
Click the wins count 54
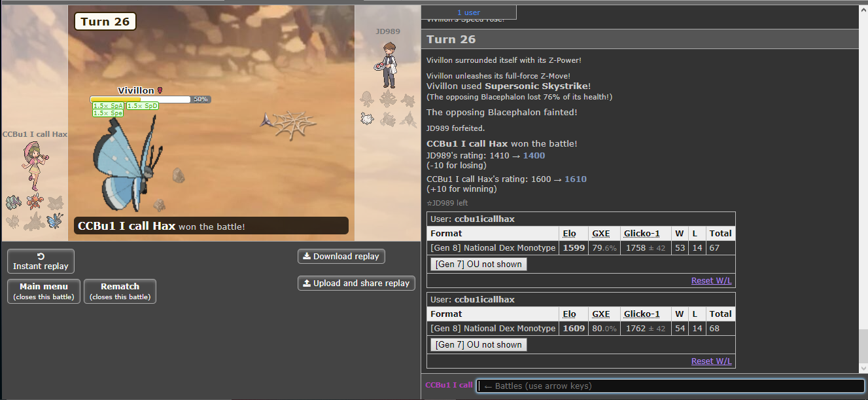tap(680, 329)
